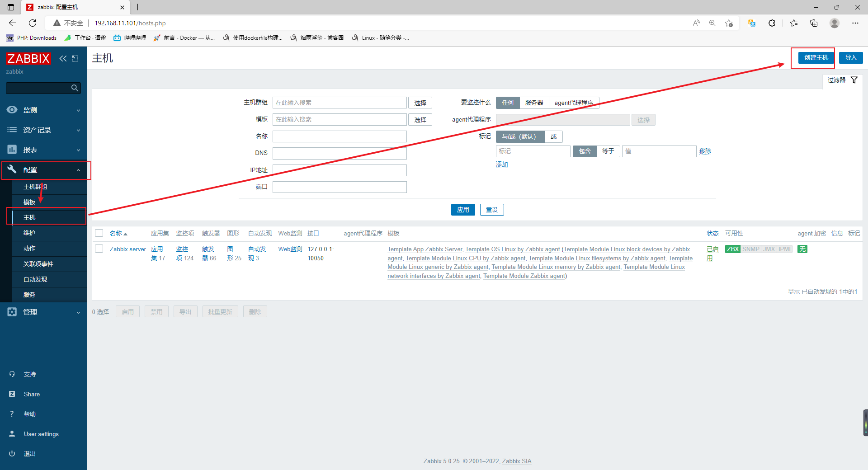This screenshot has height=470, width=868.
Task: Click the IP地址 filter input field
Action: (x=340, y=170)
